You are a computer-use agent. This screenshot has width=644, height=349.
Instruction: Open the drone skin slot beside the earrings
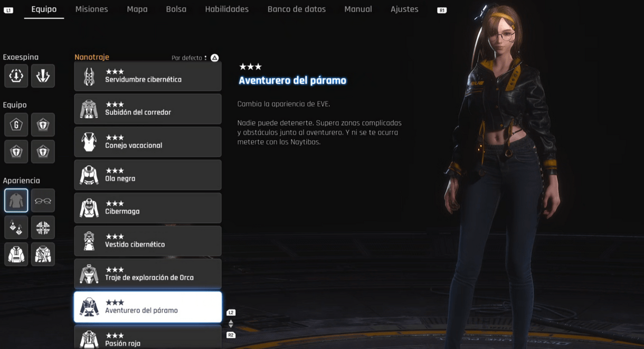point(43,228)
